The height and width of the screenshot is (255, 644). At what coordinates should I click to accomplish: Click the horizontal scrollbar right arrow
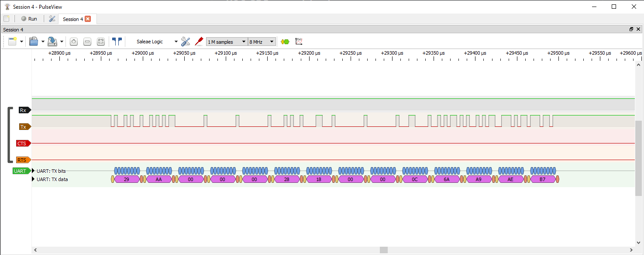(x=632, y=250)
